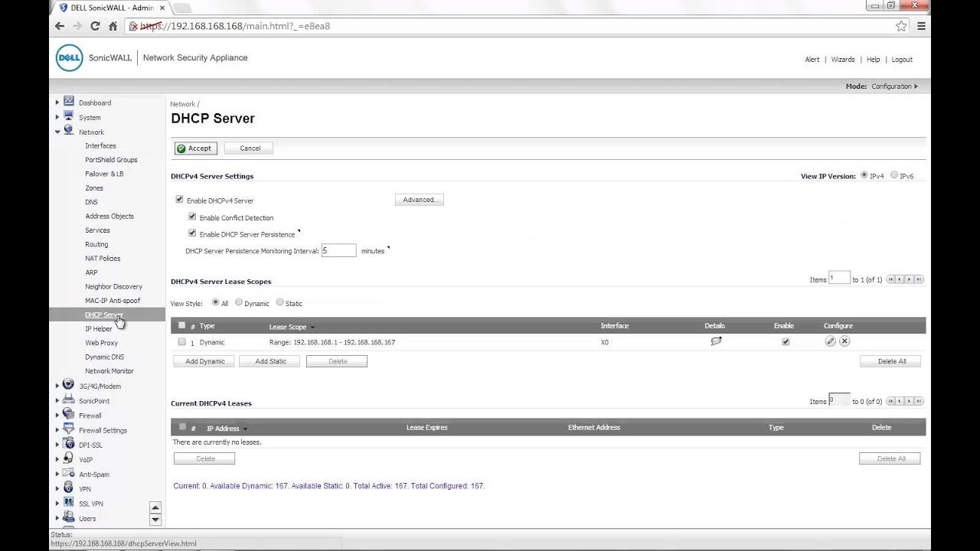Reload the browser page
Viewport: 980px width, 551px height.
pyautogui.click(x=95, y=26)
